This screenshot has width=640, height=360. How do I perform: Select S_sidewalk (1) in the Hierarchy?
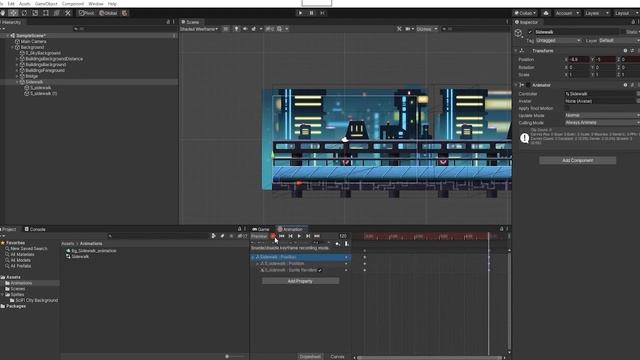(x=43, y=93)
